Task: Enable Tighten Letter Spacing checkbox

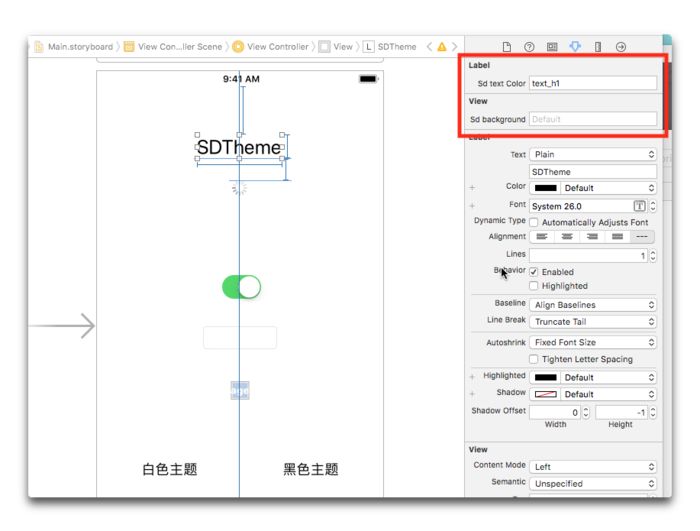Action: (x=533, y=359)
